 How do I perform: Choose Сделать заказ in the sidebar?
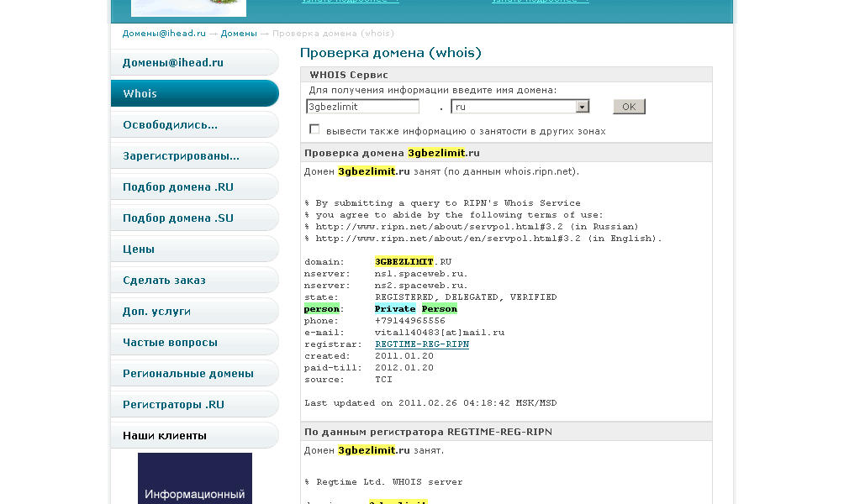194,281
